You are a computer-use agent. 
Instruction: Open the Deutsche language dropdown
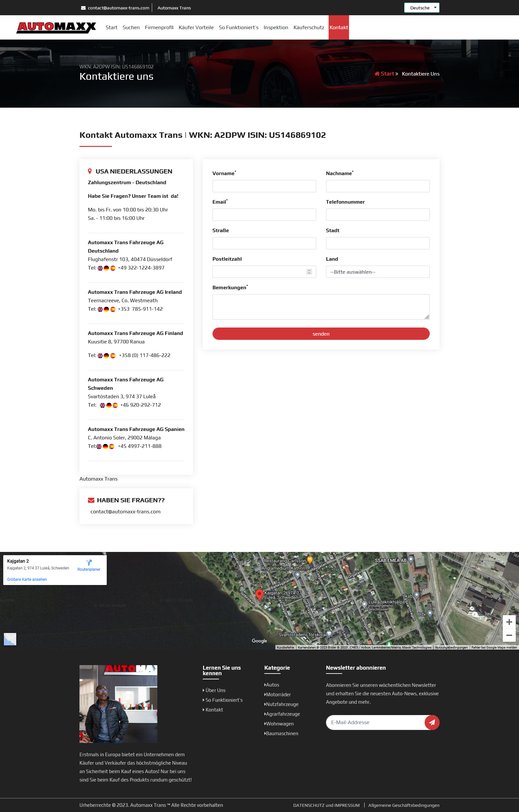coord(422,8)
